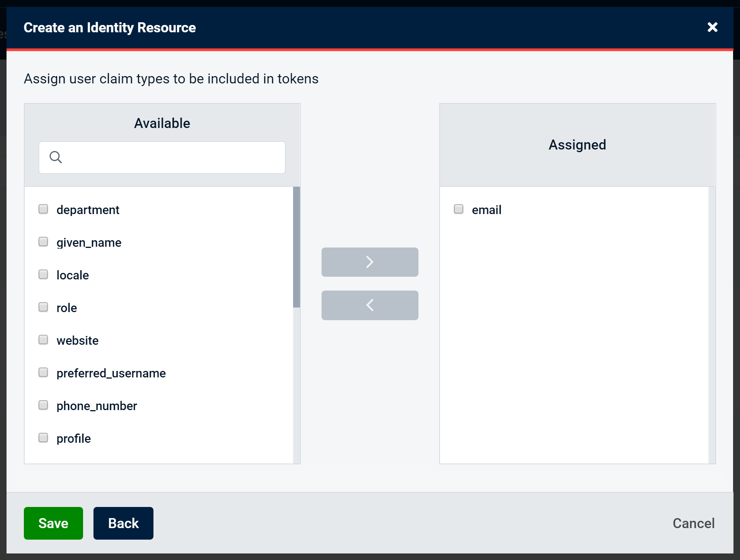Close the Create an Identity Resource dialog
The image size is (740, 560).
click(x=713, y=27)
